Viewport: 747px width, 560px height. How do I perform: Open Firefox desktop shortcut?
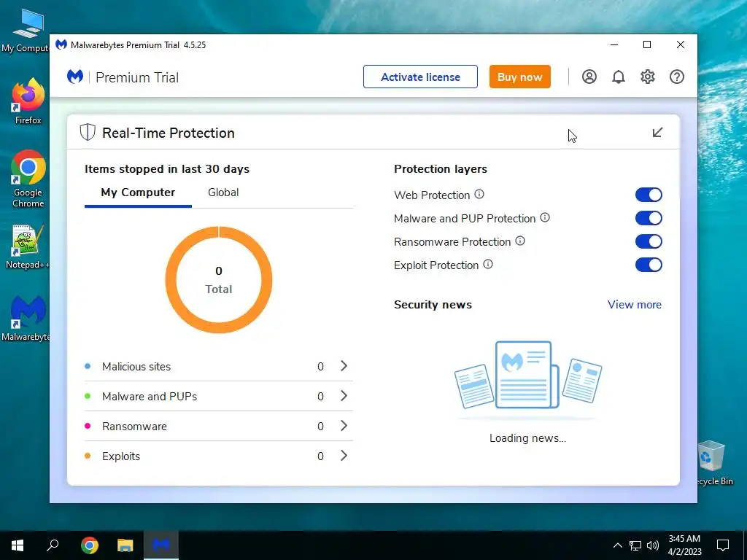(x=28, y=101)
